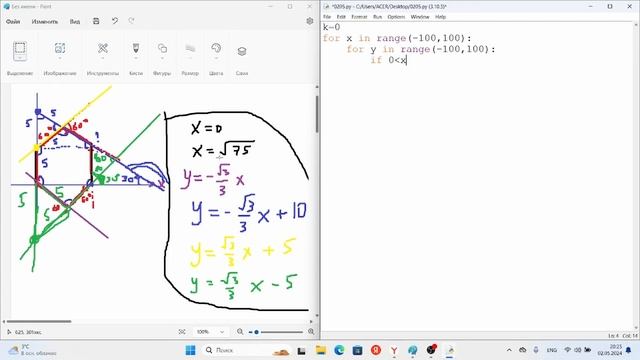Click the 'Ln: 4' indicator in IDLE status bar

click(x=613, y=336)
